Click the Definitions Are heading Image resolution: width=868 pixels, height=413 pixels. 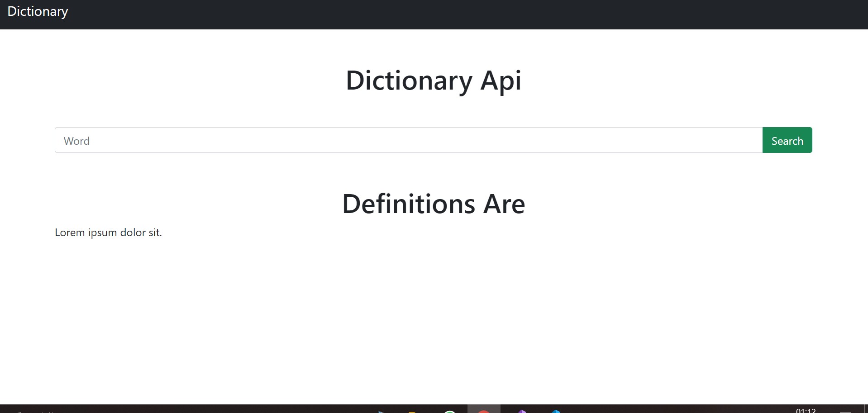coord(433,204)
